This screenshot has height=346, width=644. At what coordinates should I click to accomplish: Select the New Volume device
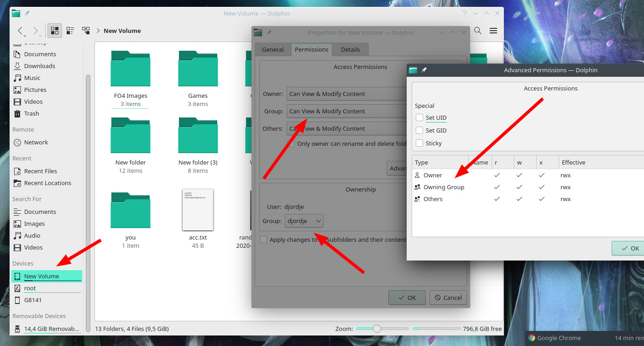[x=47, y=276]
